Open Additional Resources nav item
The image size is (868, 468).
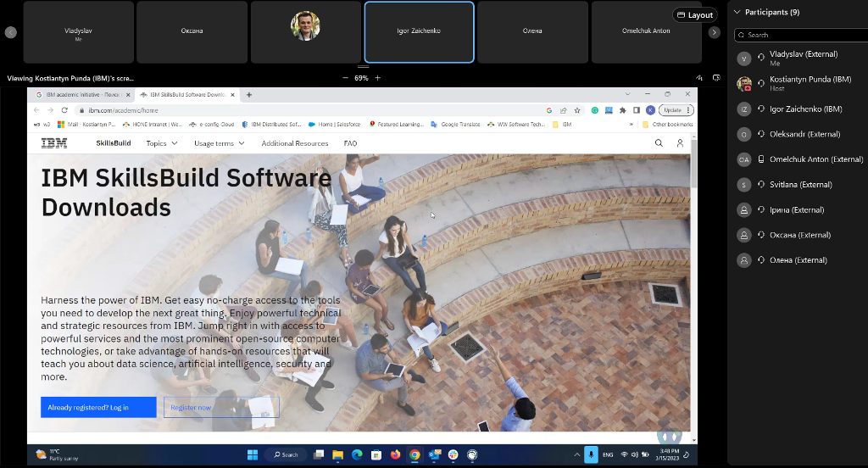[295, 143]
